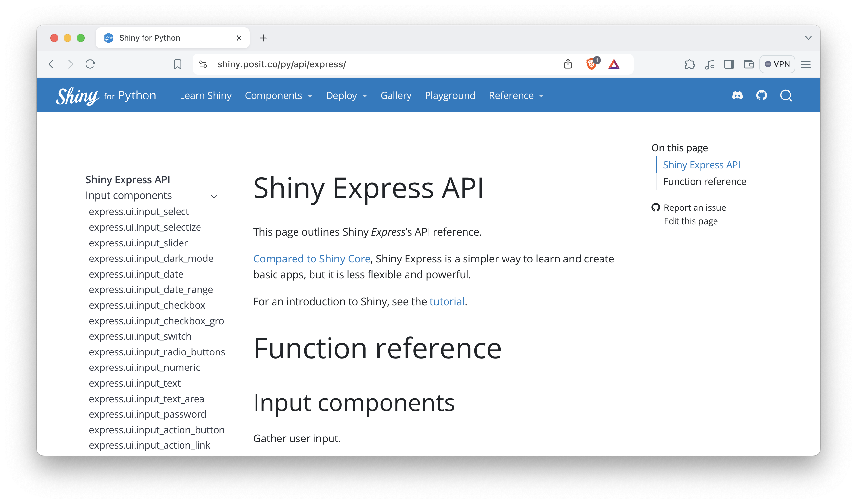The width and height of the screenshot is (857, 504).
Task: Go to Playground nav item
Action: tap(449, 96)
